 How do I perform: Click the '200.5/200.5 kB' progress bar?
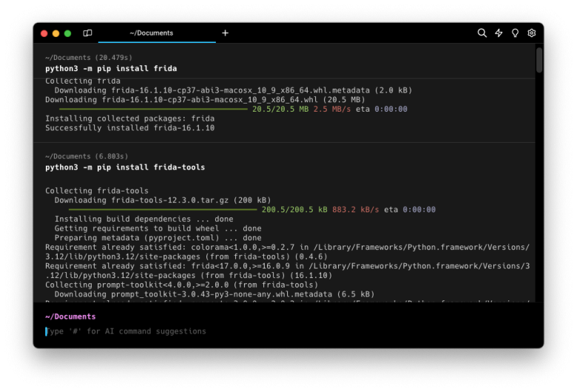point(163,209)
